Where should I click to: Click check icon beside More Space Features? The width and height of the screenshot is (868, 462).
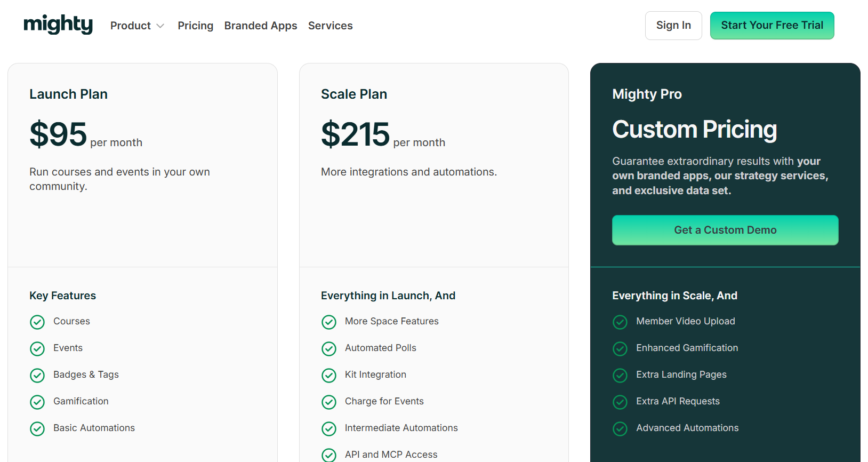click(x=329, y=322)
